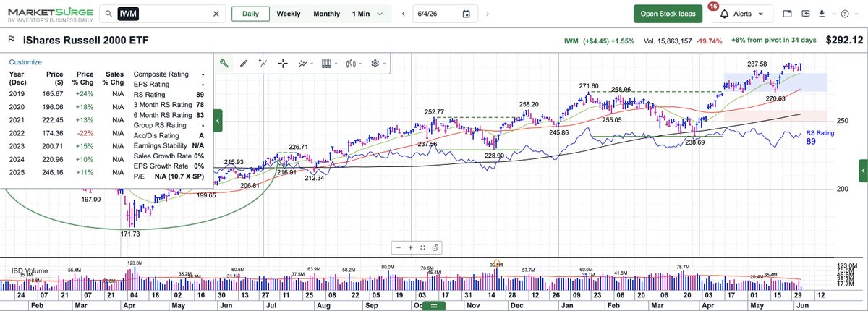
Task: Expand the panels layout dropdown arrow
Action: (336, 64)
